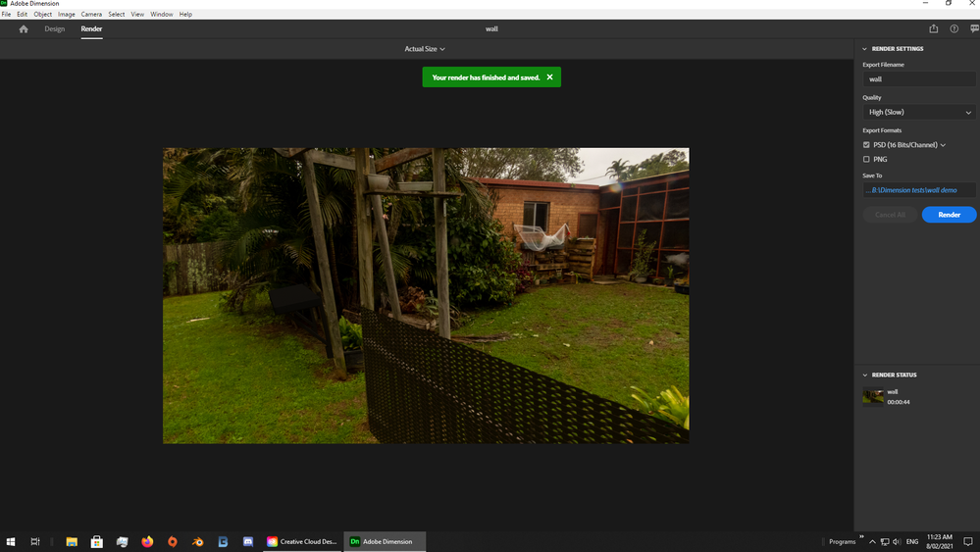The width and height of the screenshot is (980, 552).
Task: Go to the Home screen icon
Action: [24, 28]
